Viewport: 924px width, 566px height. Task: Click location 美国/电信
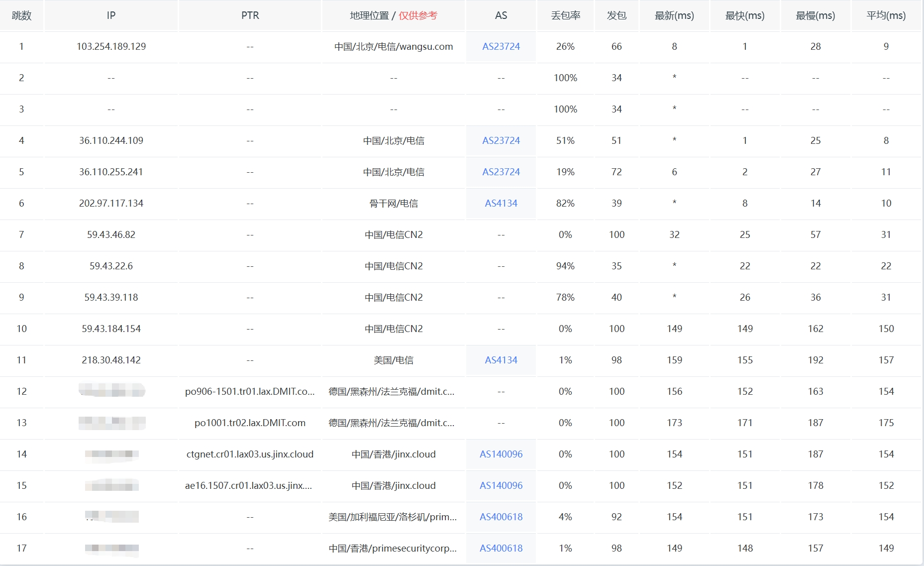pyautogui.click(x=394, y=360)
